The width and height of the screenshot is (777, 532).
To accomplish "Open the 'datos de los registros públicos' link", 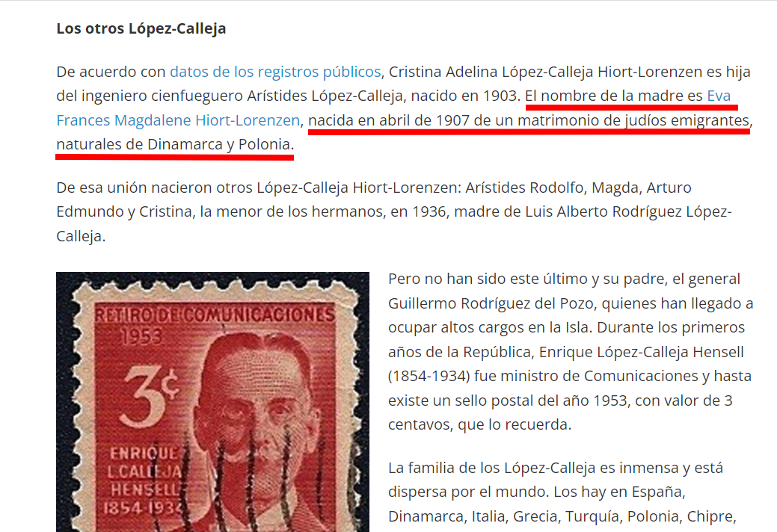I will coord(275,72).
